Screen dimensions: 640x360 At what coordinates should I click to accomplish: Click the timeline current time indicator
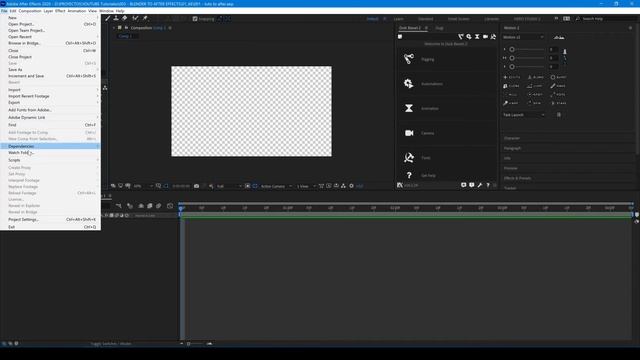coord(181,208)
